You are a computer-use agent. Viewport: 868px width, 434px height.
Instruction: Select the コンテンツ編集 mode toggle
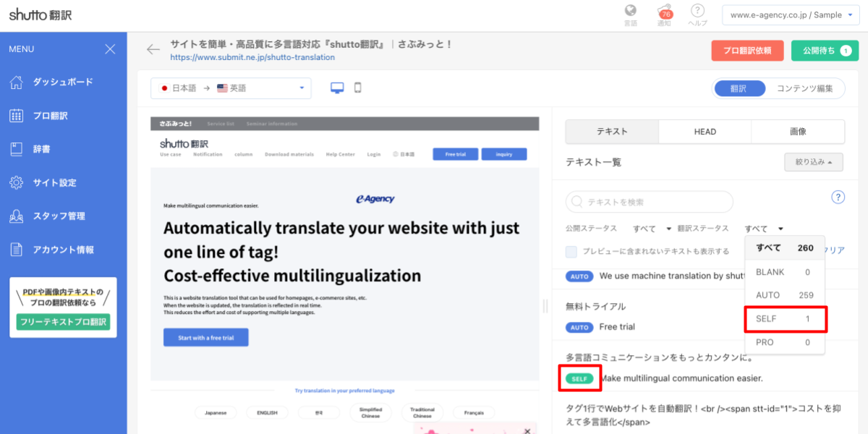tap(804, 88)
